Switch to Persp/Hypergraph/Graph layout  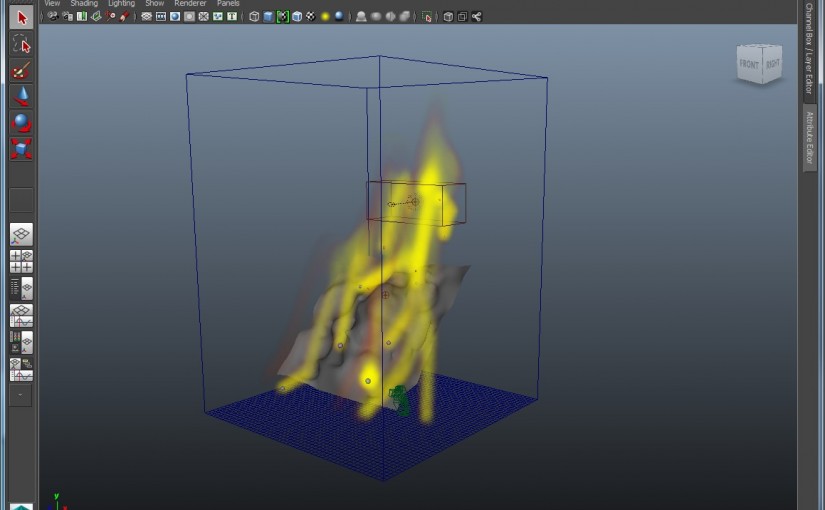[21, 369]
